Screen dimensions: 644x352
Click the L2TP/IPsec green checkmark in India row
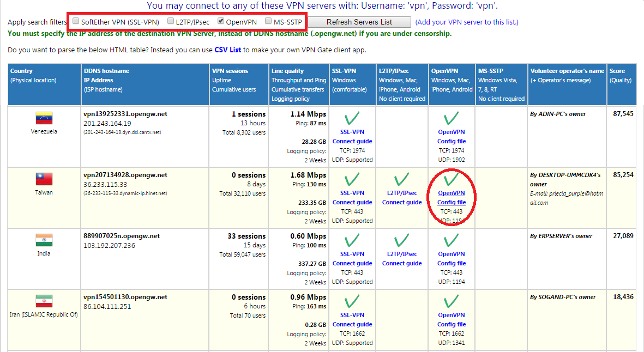(x=402, y=240)
